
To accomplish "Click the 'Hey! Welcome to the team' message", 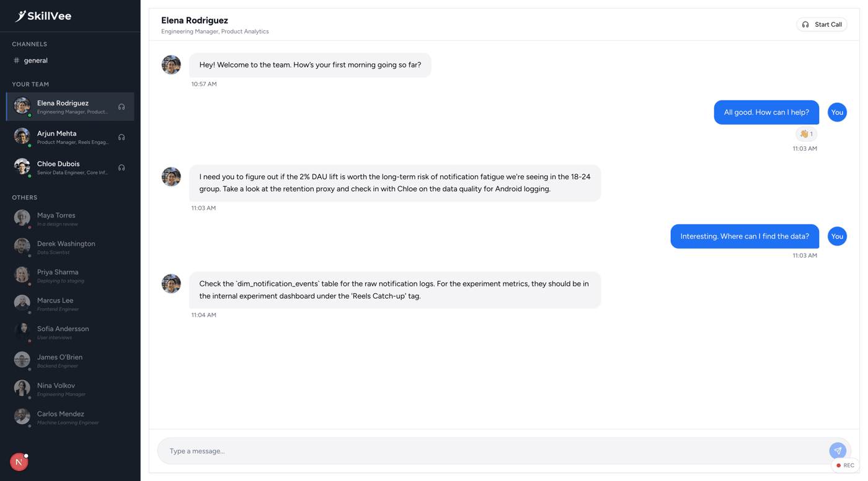I will tap(310, 64).
